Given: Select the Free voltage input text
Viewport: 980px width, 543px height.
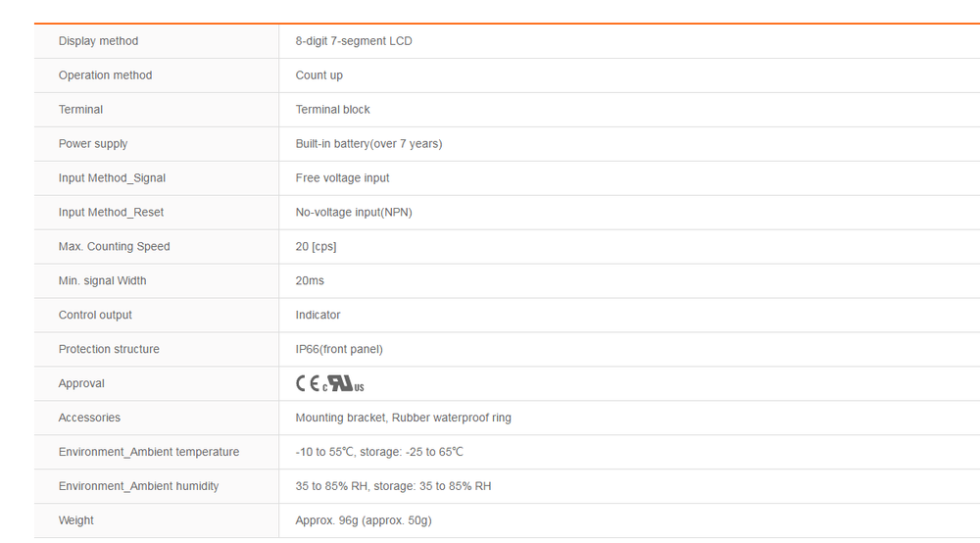Looking at the screenshot, I should 342,178.
